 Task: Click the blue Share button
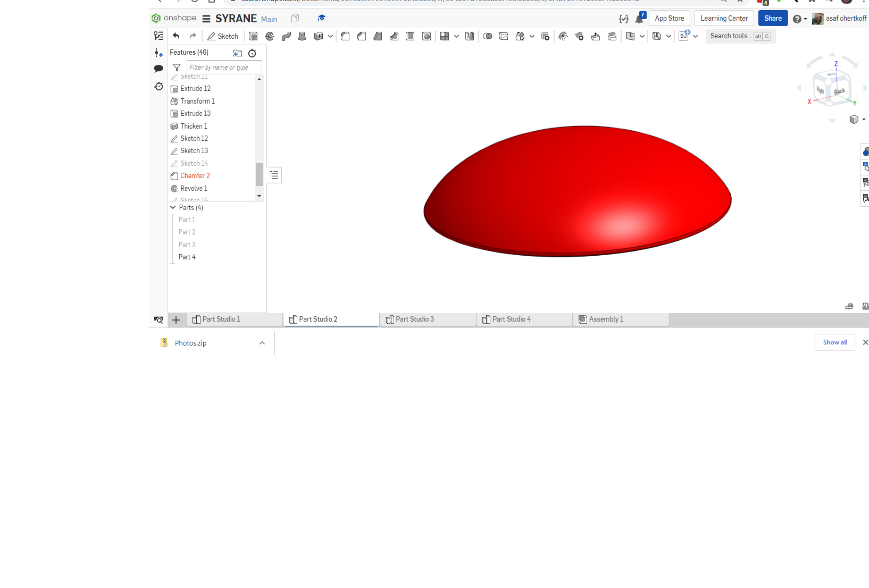tap(773, 18)
